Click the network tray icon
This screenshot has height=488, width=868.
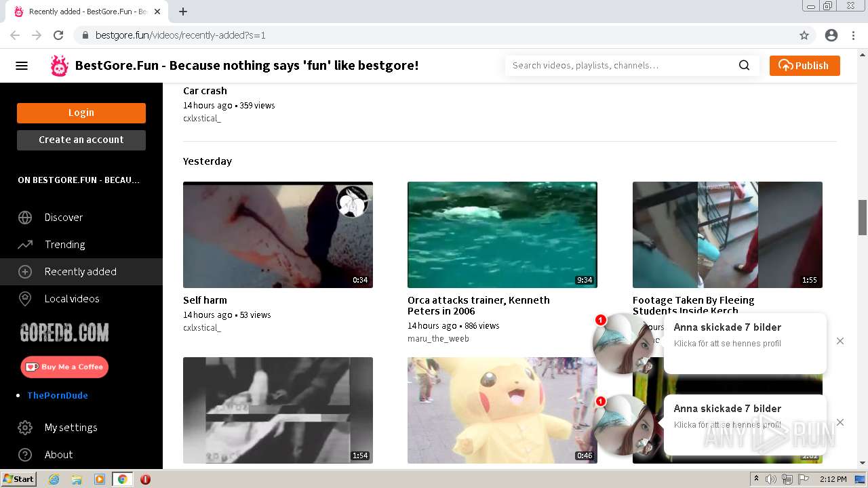[787, 479]
